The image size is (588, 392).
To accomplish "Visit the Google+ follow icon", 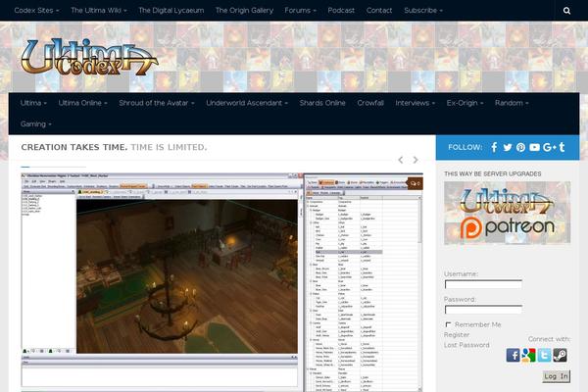I will (550, 147).
